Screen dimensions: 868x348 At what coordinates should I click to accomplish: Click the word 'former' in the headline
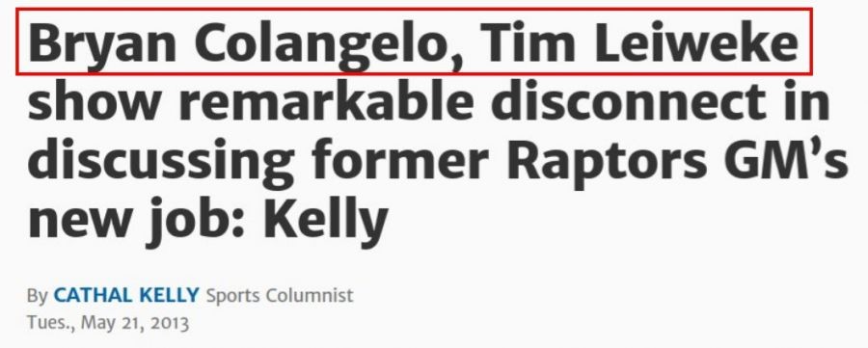point(400,159)
